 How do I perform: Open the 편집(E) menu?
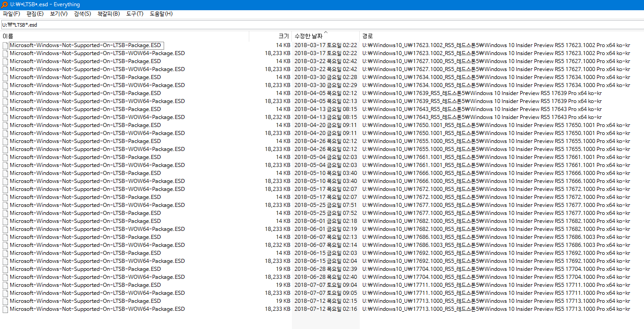pos(35,14)
